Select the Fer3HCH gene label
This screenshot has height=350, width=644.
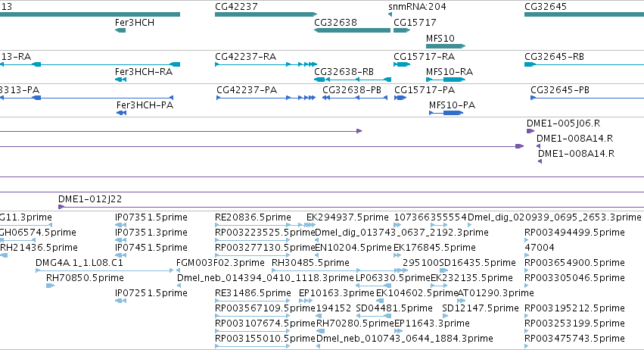pyautogui.click(x=134, y=23)
